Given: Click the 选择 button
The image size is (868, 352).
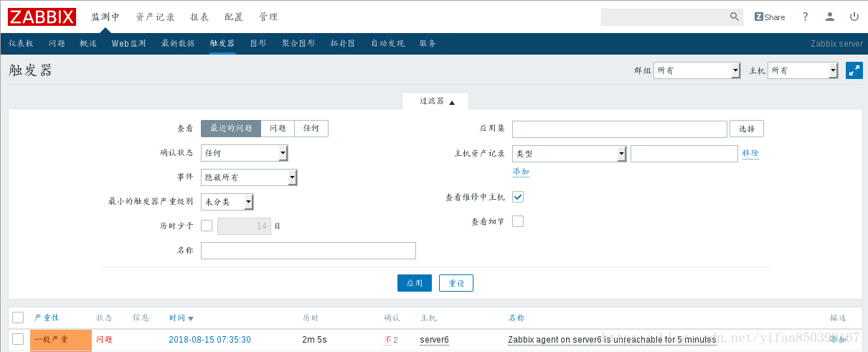Looking at the screenshot, I should (747, 129).
